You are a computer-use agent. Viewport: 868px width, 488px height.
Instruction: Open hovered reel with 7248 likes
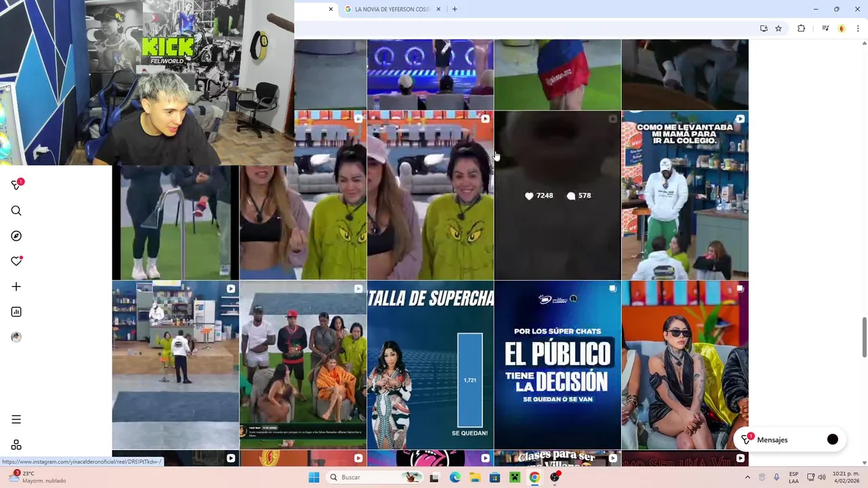(x=557, y=195)
